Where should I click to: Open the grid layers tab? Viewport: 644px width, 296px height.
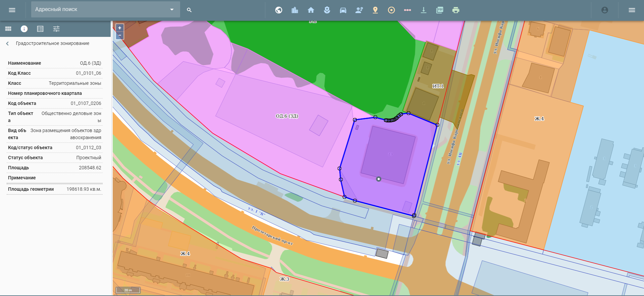click(x=8, y=29)
